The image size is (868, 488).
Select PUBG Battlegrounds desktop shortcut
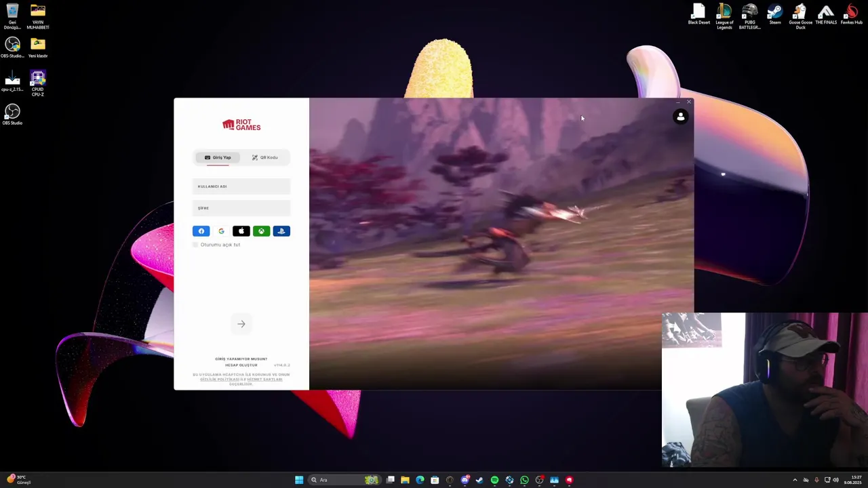click(749, 17)
